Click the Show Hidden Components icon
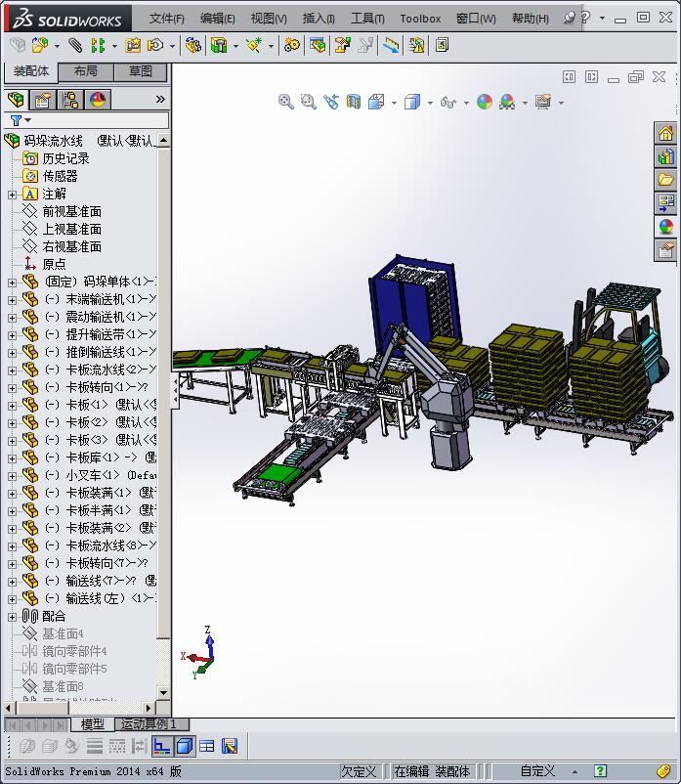 [x=192, y=46]
